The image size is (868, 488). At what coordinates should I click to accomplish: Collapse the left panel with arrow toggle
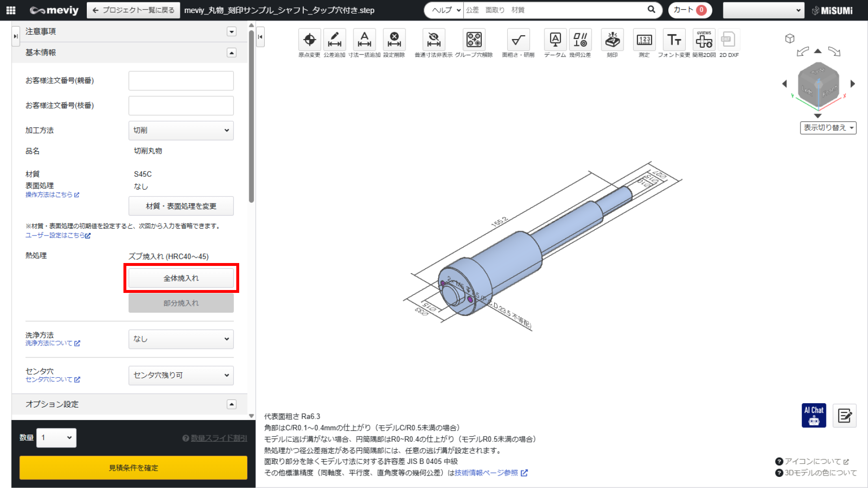(260, 37)
